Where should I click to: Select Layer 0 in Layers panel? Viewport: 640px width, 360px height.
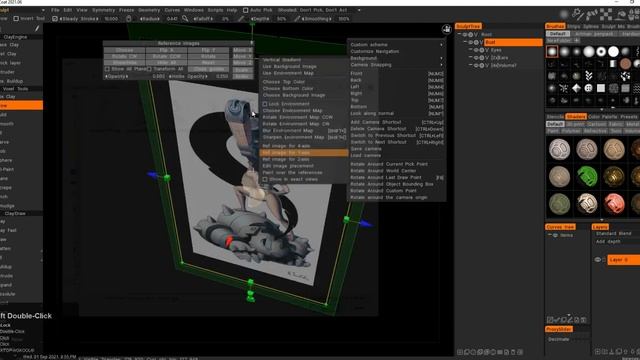tap(624, 260)
